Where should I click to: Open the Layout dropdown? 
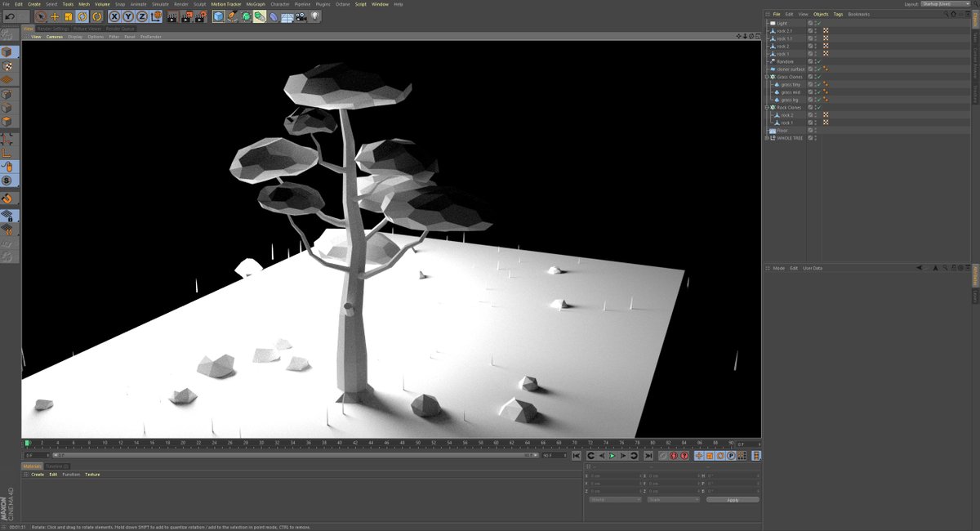[946, 4]
